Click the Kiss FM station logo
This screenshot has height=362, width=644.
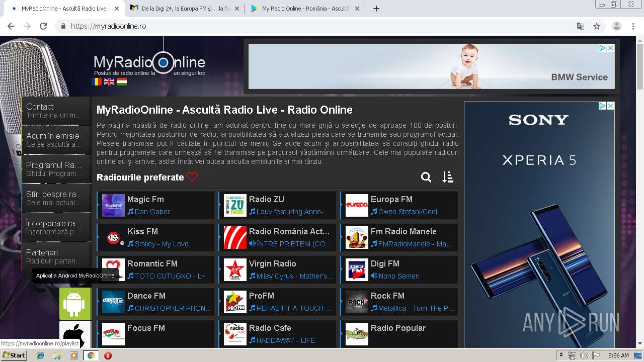pos(113,238)
